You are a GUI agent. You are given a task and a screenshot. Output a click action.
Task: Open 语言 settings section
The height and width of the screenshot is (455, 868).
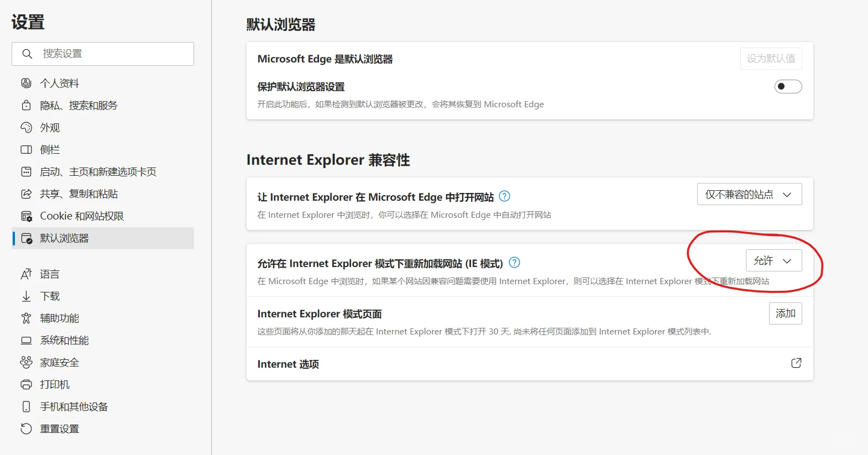103,274
